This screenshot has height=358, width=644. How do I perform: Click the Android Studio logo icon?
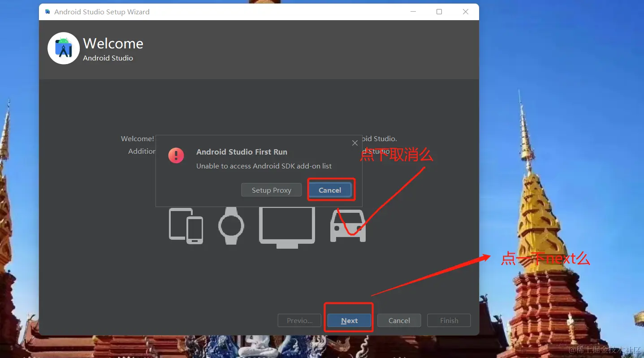click(64, 48)
